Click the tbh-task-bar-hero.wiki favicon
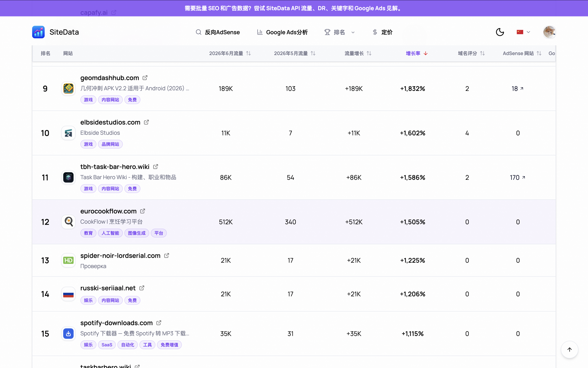Viewport: 588px width, 368px height. click(x=68, y=177)
